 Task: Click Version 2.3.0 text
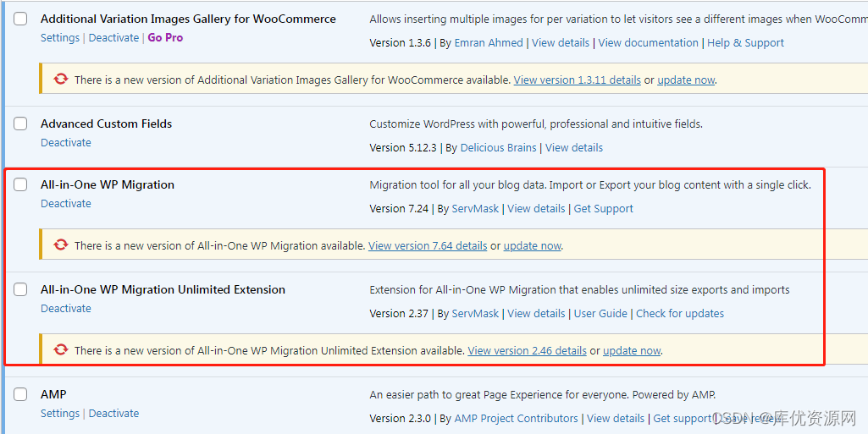pos(401,419)
